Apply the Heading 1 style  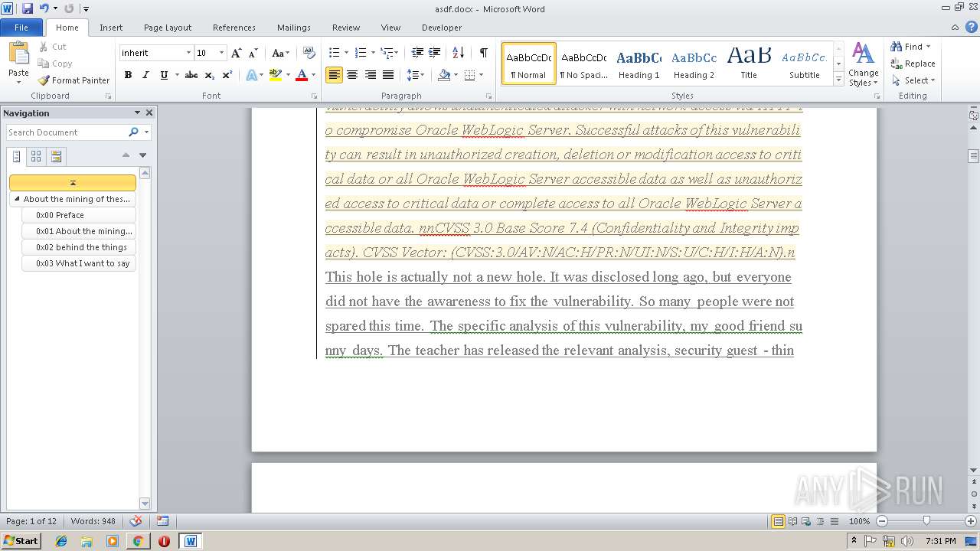(639, 64)
